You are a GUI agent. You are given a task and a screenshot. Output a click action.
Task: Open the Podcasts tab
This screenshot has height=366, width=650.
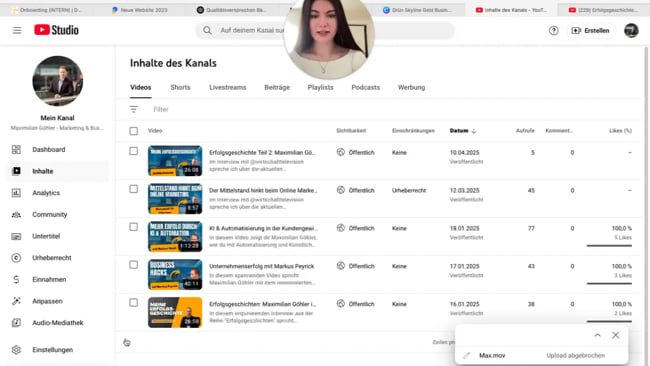pos(366,87)
